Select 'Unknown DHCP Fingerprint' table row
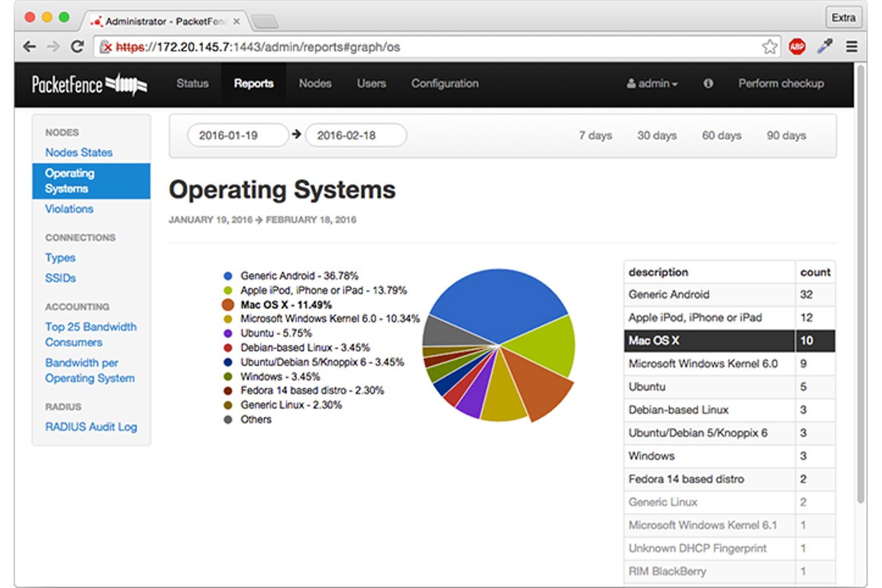The height and width of the screenshot is (588, 882). coord(729,548)
